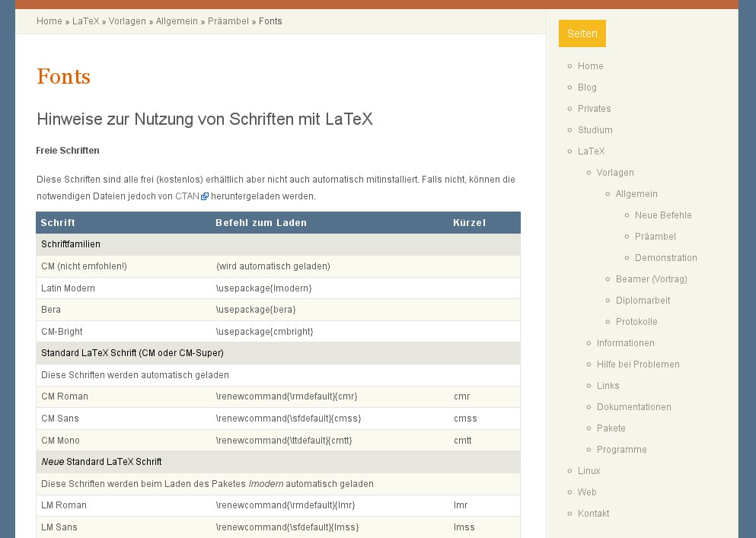Click Kontakt in the sidebar
This screenshot has width=756, height=538.
pyautogui.click(x=593, y=514)
